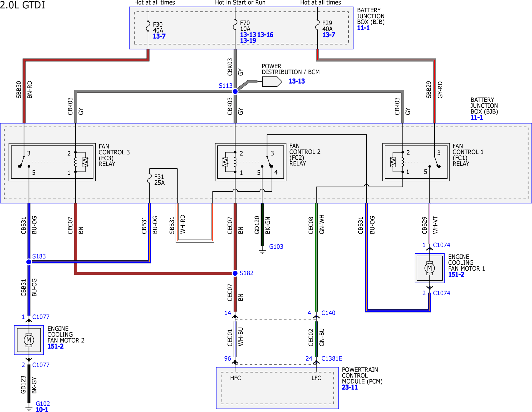Open the 151-2 link under Fan Motor 2

coord(55,347)
